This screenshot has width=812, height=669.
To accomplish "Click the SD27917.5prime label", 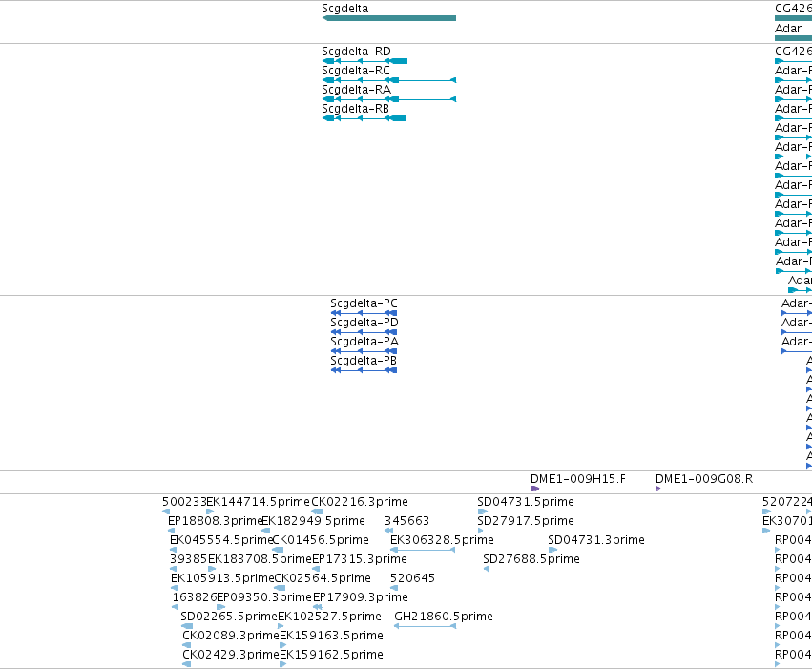I will click(526, 521).
